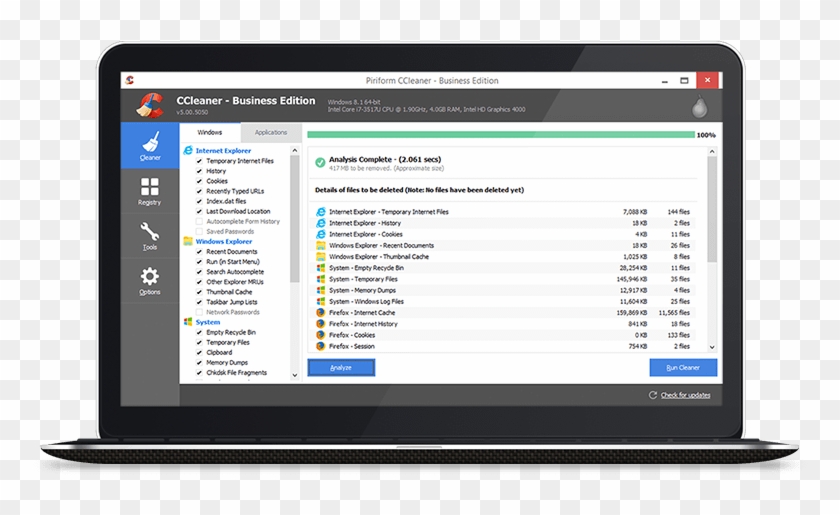Close the CCleaner window

coord(708,80)
